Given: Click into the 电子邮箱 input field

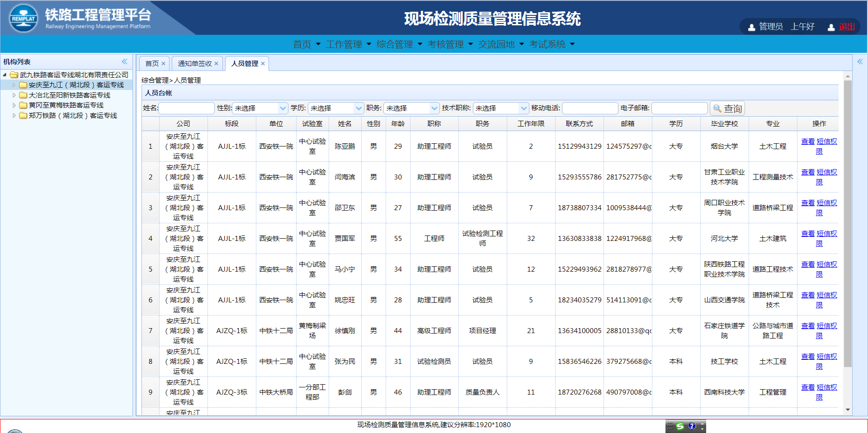Looking at the screenshot, I should coord(679,108).
